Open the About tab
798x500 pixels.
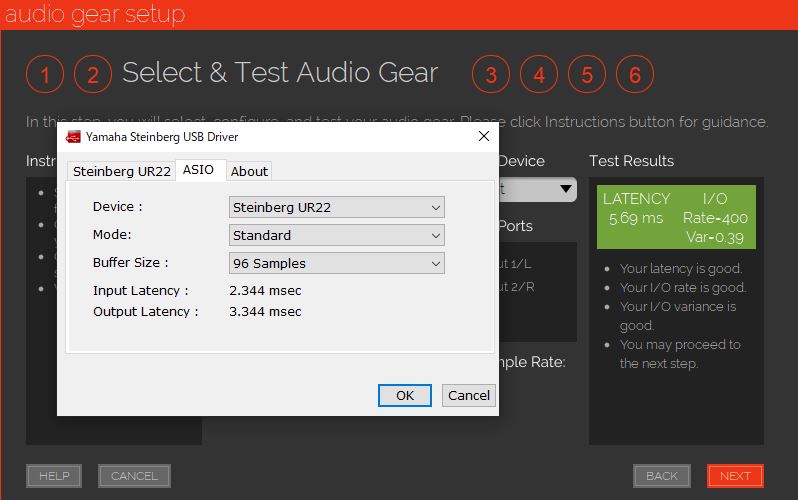pos(249,171)
